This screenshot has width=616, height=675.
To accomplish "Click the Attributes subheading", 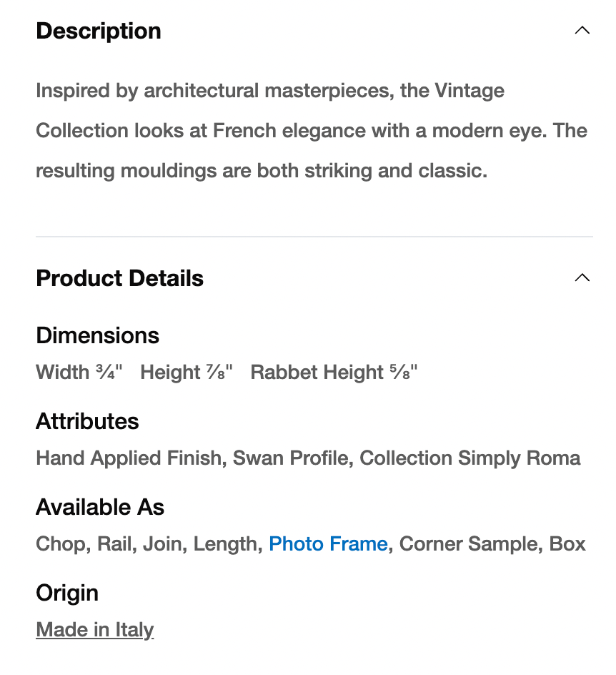I will [87, 421].
